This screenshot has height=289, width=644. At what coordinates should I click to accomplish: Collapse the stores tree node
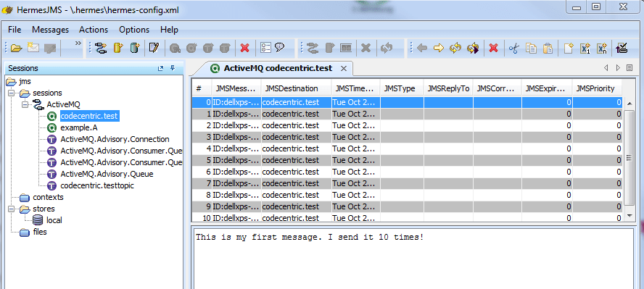(x=11, y=209)
